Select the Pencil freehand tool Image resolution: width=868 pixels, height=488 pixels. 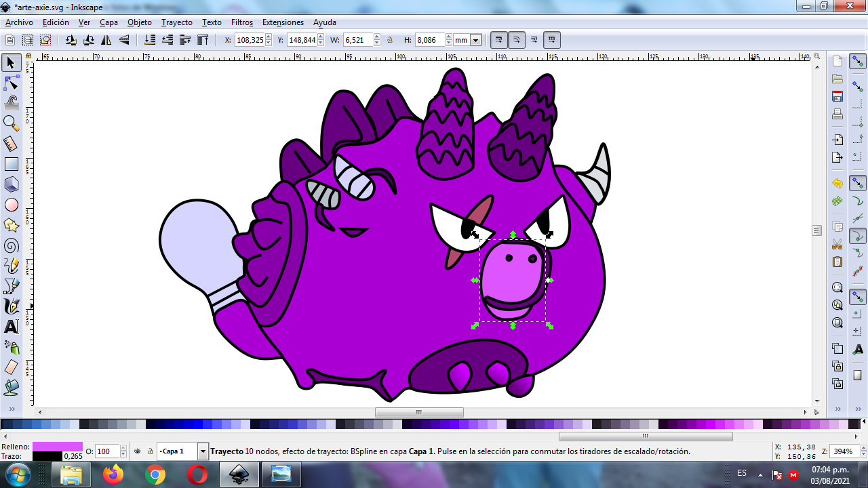pyautogui.click(x=11, y=266)
